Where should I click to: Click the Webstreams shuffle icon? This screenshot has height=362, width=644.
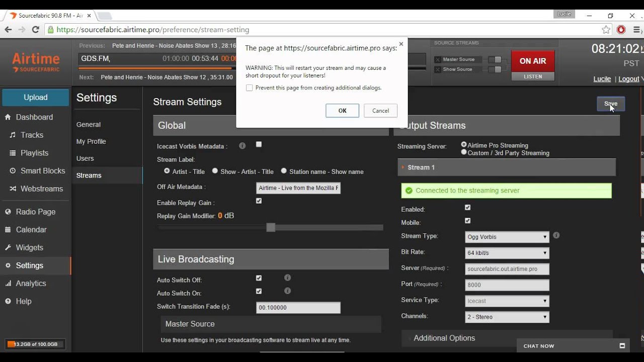click(x=13, y=189)
